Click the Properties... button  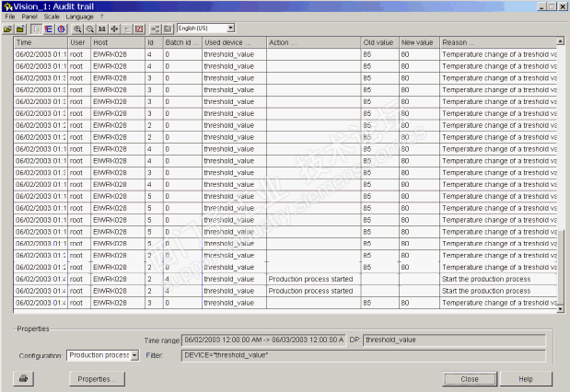point(97,379)
